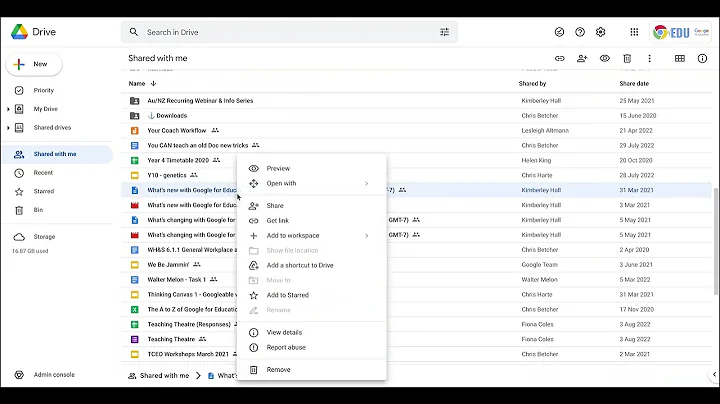
Task: Click the Preview eye toolbar icon
Action: click(x=604, y=58)
